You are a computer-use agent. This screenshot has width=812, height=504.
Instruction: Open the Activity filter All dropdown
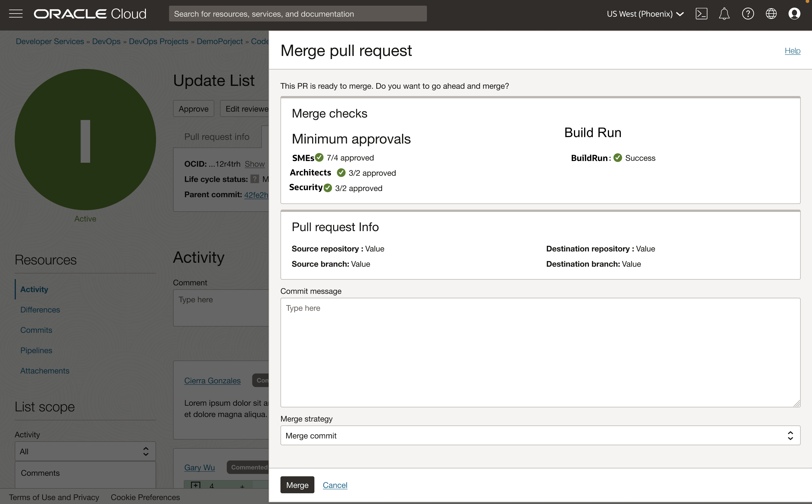pos(85,451)
